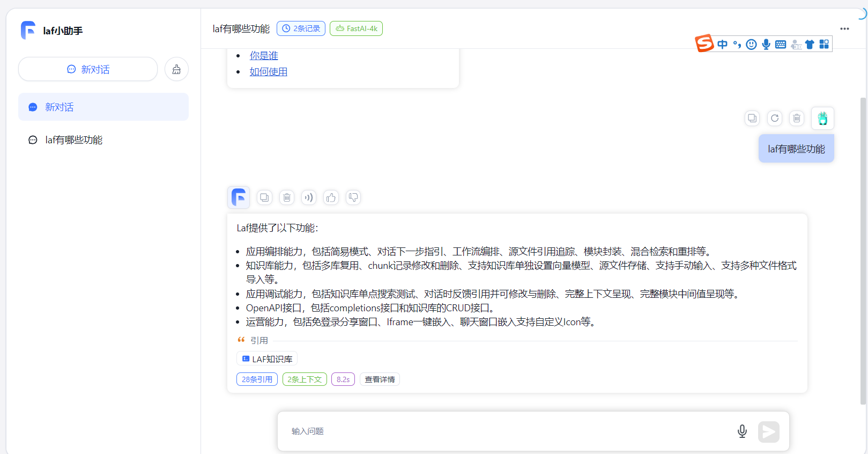Click the Sogou S input method logo

click(704, 43)
